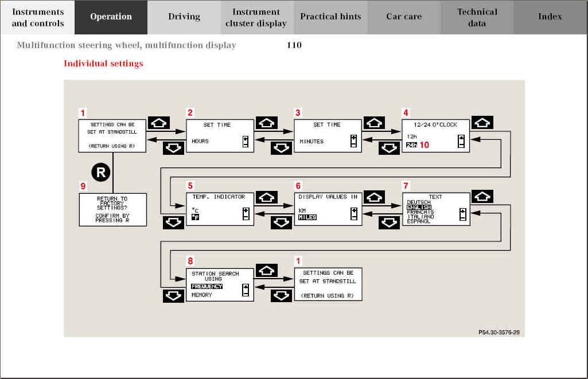588x379 pixels.
Task: Click up arrow beside 12/24 O'Clock box
Action: click(482, 123)
